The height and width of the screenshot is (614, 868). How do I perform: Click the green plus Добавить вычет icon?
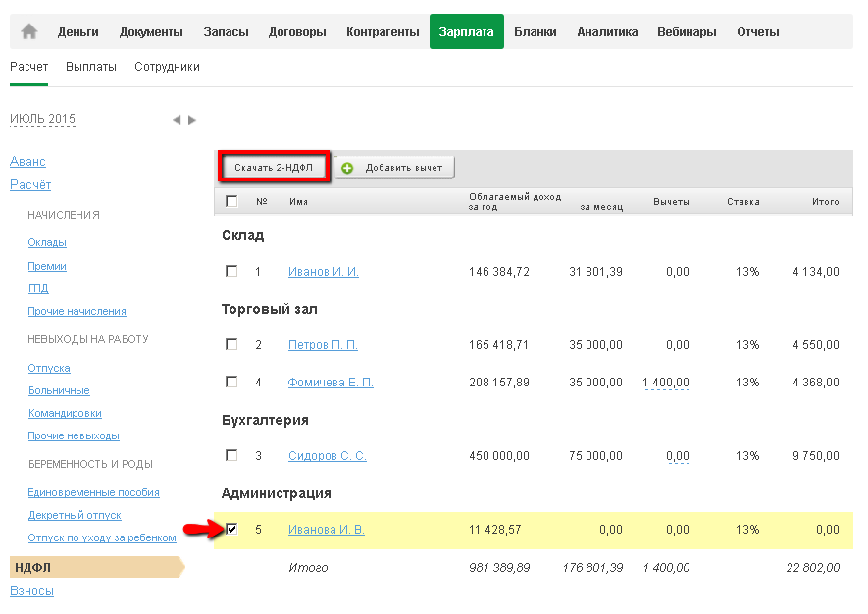point(347,168)
